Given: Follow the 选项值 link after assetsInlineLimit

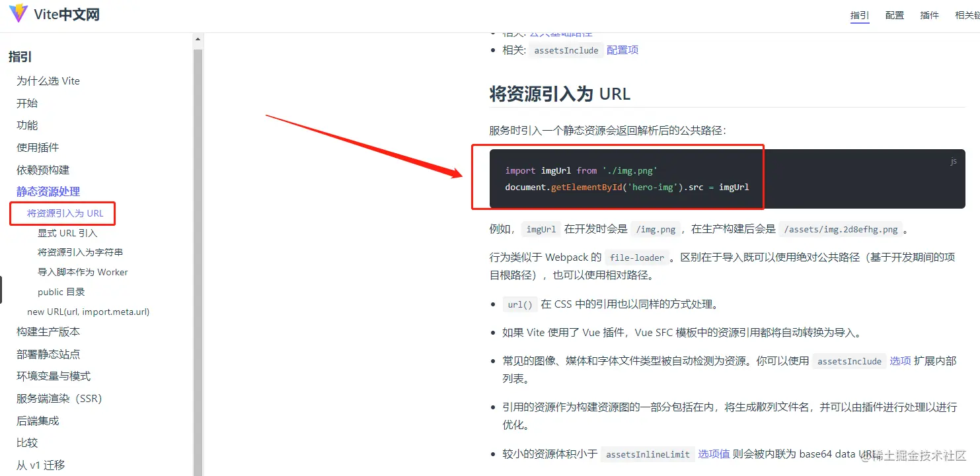Looking at the screenshot, I should tap(714, 454).
